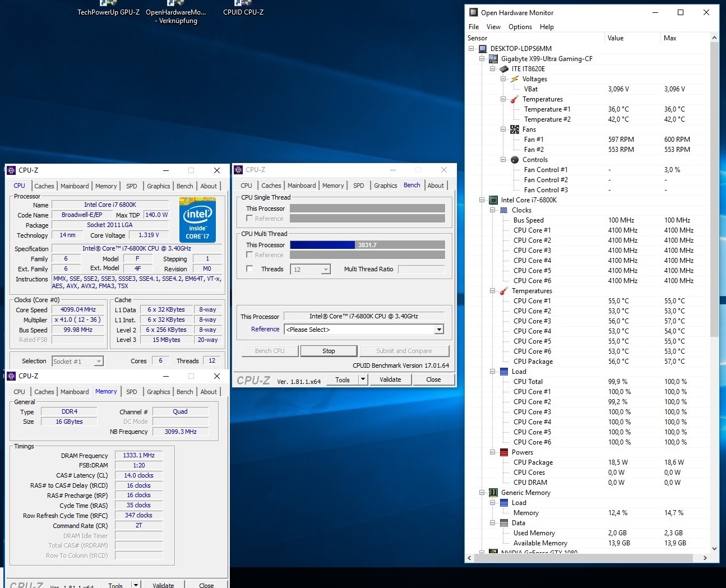Viewport: 726px width, 588px height.
Task: Click the OpenHardwareMonitor desktop shortcut icon
Action: click(x=175, y=4)
